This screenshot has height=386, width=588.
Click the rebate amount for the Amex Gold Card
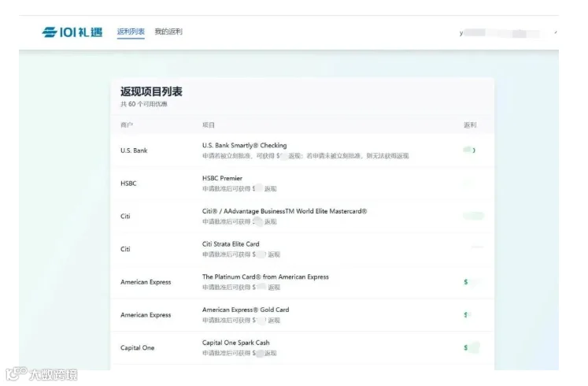click(x=468, y=315)
